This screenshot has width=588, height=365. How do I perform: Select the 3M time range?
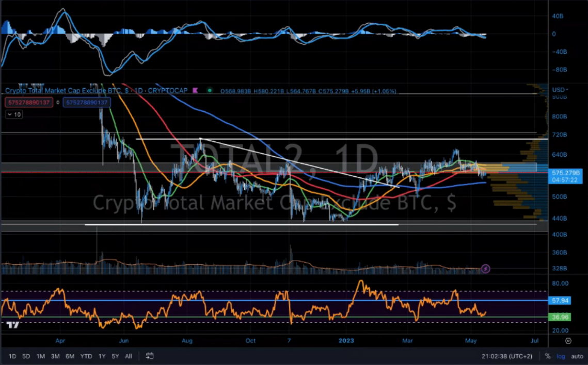(x=55, y=356)
